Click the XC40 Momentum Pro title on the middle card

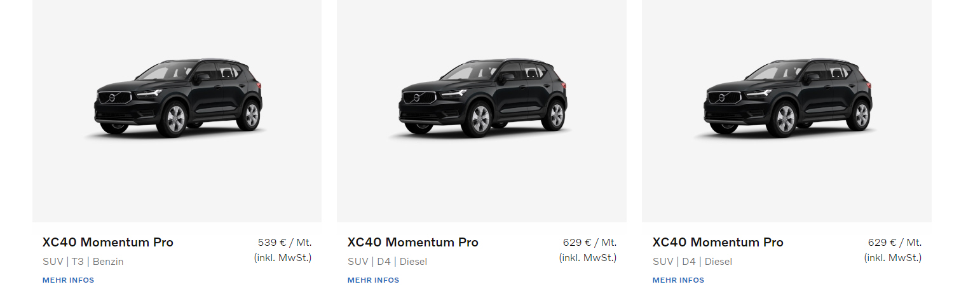(413, 242)
